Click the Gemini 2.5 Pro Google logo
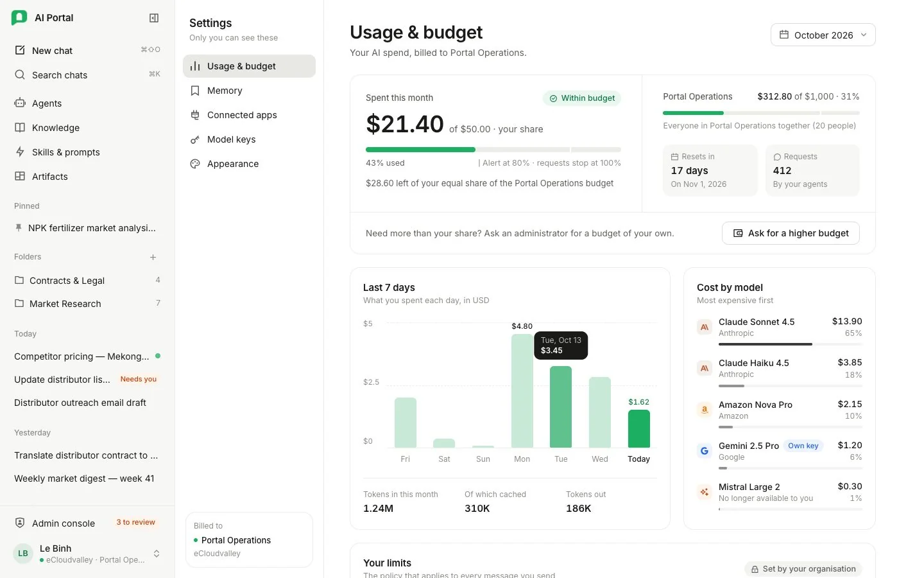 click(705, 451)
